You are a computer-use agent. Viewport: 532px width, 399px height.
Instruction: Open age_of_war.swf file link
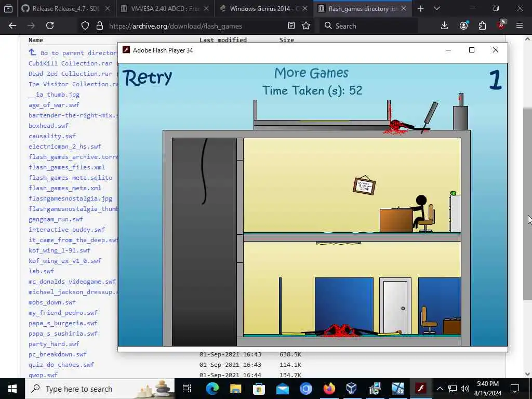(x=54, y=105)
